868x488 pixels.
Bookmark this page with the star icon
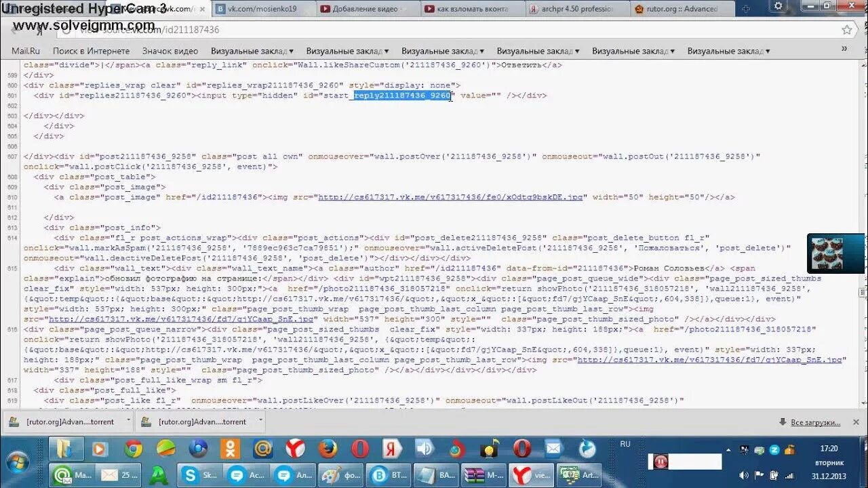(847, 30)
